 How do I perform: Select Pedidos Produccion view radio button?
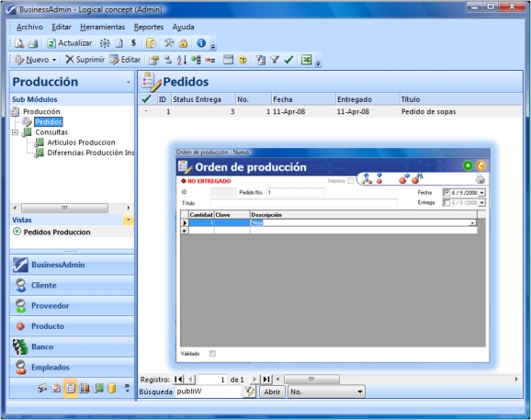pos(17,232)
